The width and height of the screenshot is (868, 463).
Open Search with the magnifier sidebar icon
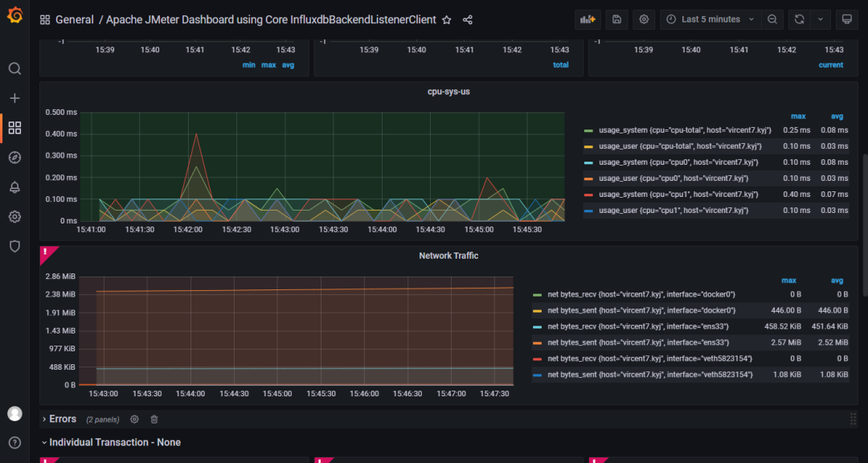pyautogui.click(x=14, y=68)
